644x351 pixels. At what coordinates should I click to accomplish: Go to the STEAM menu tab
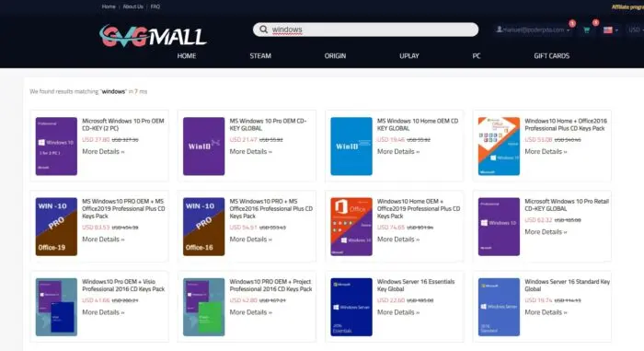[x=260, y=55]
